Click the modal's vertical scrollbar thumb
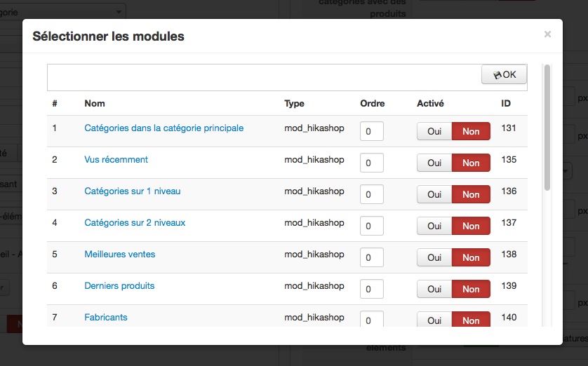The height and width of the screenshot is (366, 588). click(x=547, y=126)
